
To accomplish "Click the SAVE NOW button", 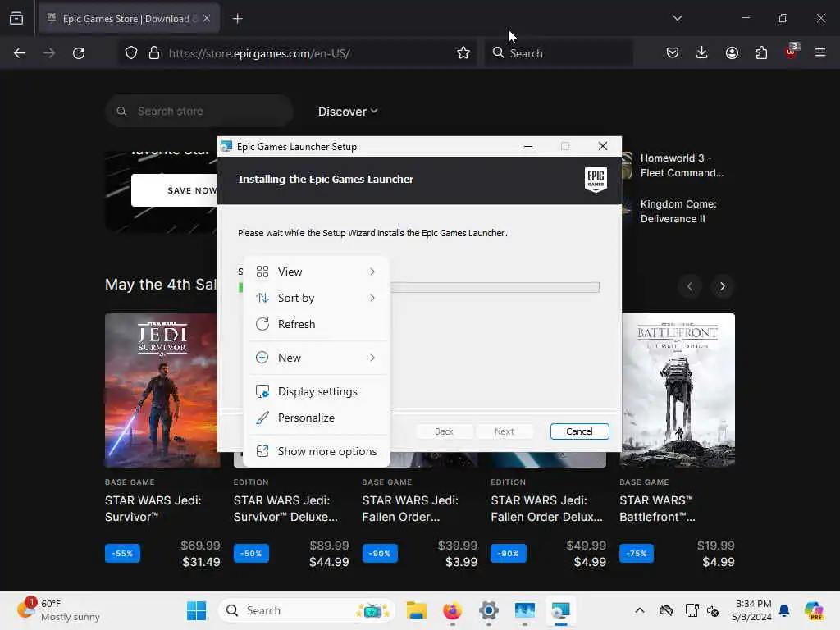I will click(x=175, y=190).
